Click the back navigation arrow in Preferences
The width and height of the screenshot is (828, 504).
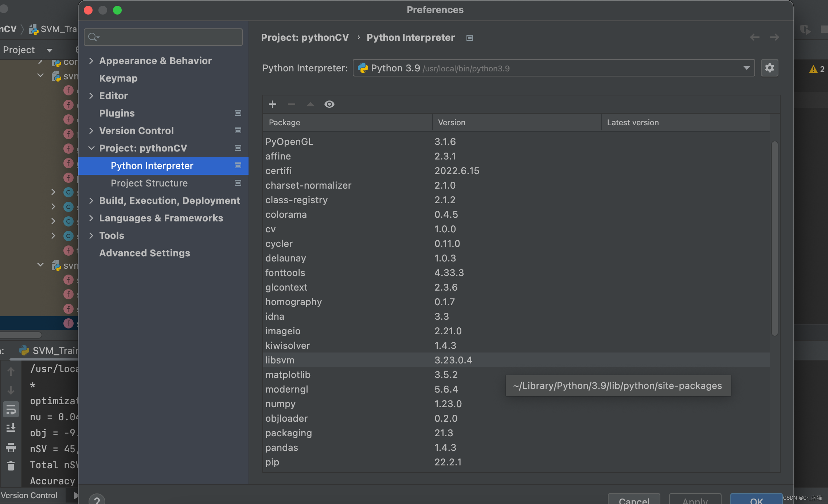point(754,37)
